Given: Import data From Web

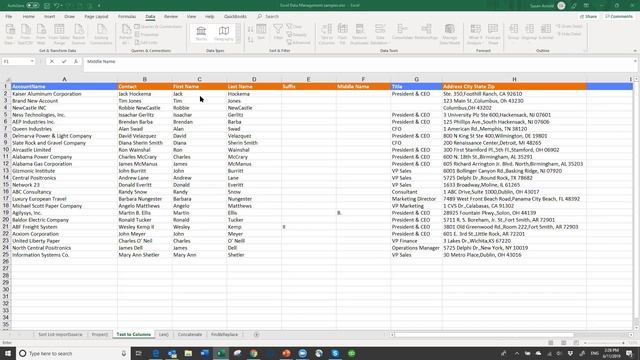Looking at the screenshot, I should [x=41, y=34].
